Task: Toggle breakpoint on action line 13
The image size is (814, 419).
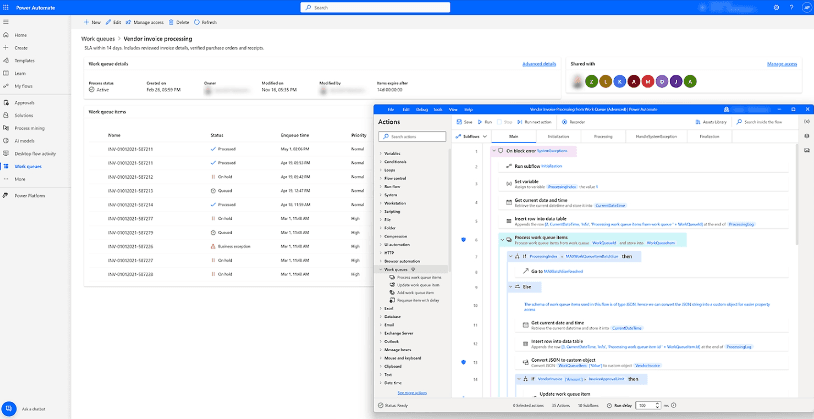Action: [x=463, y=362]
